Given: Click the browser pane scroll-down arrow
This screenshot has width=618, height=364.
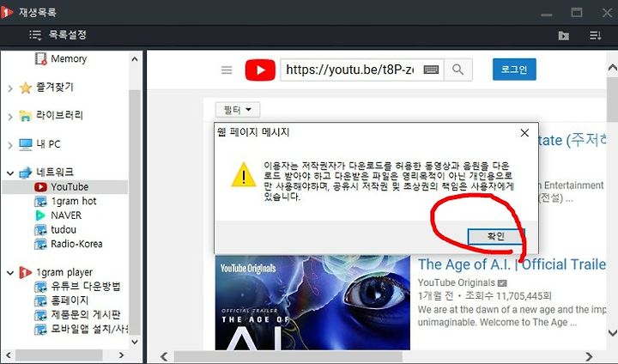Looking at the screenshot, I should coord(613,333).
